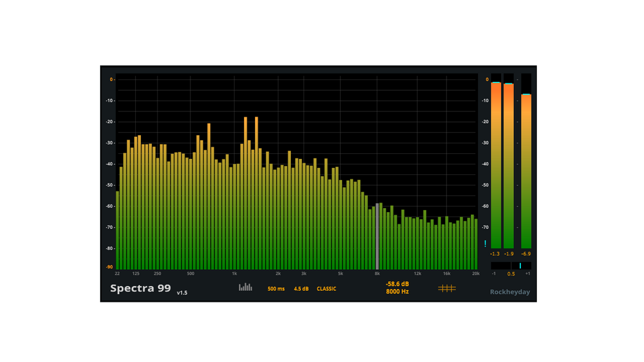
Task: Click the 1k frequency axis label
Action: 234,274
